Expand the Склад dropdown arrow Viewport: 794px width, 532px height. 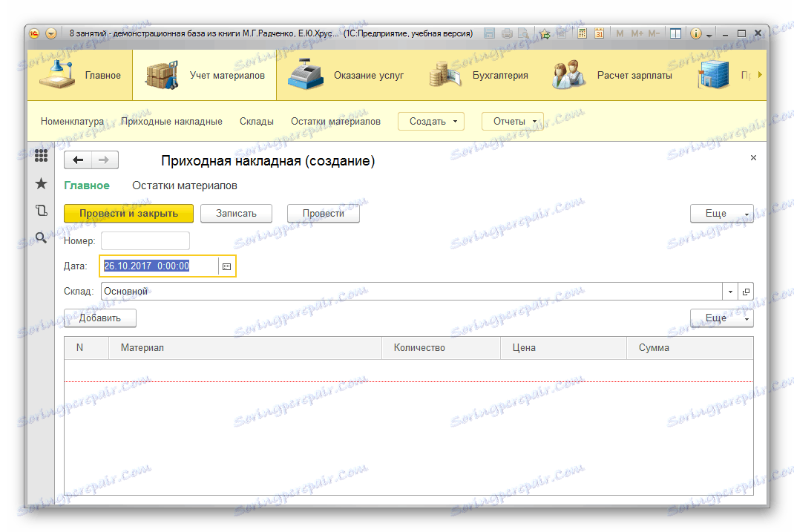[730, 292]
